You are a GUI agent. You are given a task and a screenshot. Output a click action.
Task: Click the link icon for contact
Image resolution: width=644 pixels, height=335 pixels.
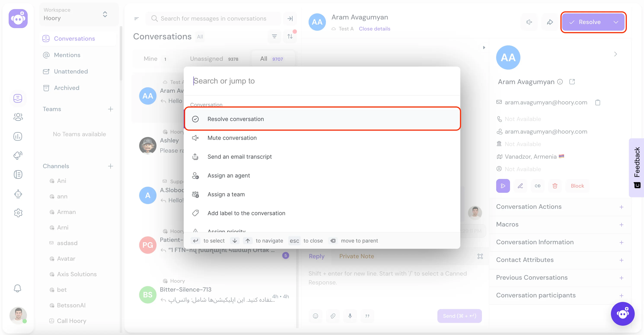tap(537, 185)
